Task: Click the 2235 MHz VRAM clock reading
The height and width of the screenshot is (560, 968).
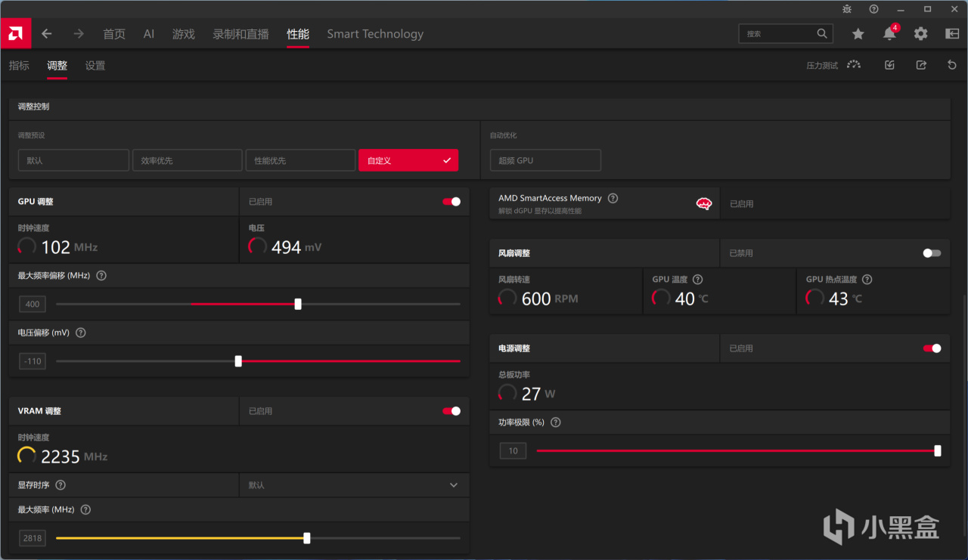Action: click(x=74, y=456)
